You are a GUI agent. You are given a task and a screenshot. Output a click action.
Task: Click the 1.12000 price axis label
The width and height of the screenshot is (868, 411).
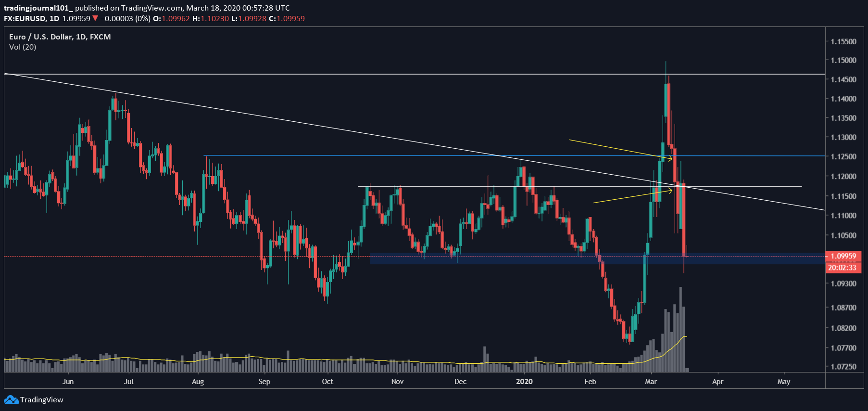pyautogui.click(x=843, y=176)
